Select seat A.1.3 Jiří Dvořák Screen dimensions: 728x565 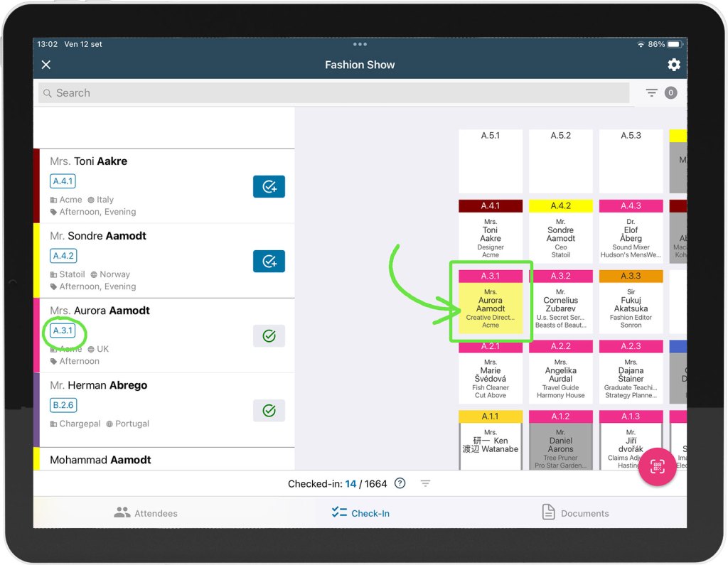point(631,440)
